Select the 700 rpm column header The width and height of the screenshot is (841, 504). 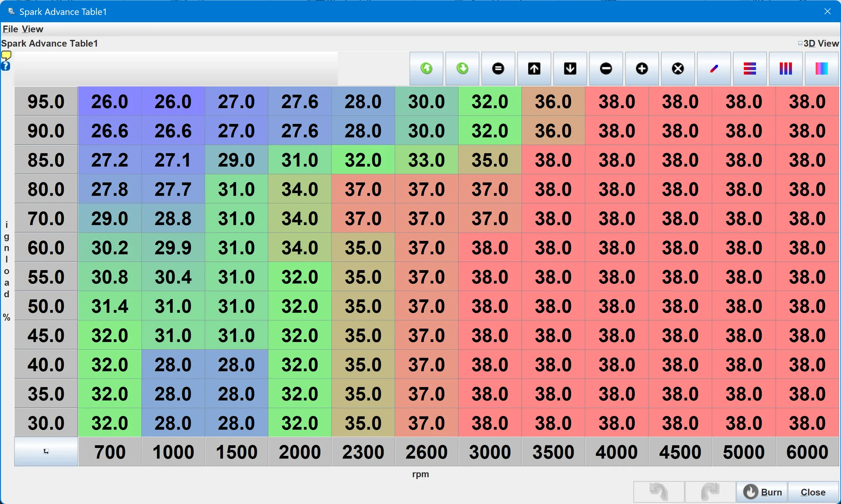(110, 451)
